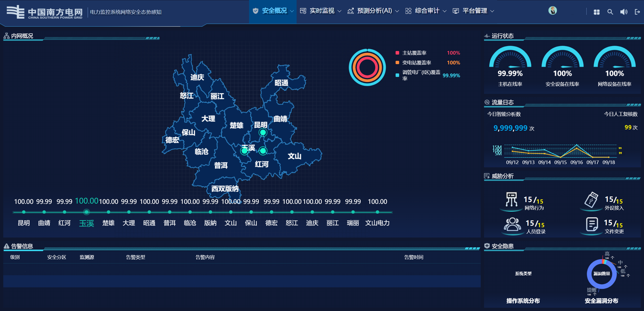Click the 09/16 traffic chart date
644x311 pixels.
(x=577, y=162)
